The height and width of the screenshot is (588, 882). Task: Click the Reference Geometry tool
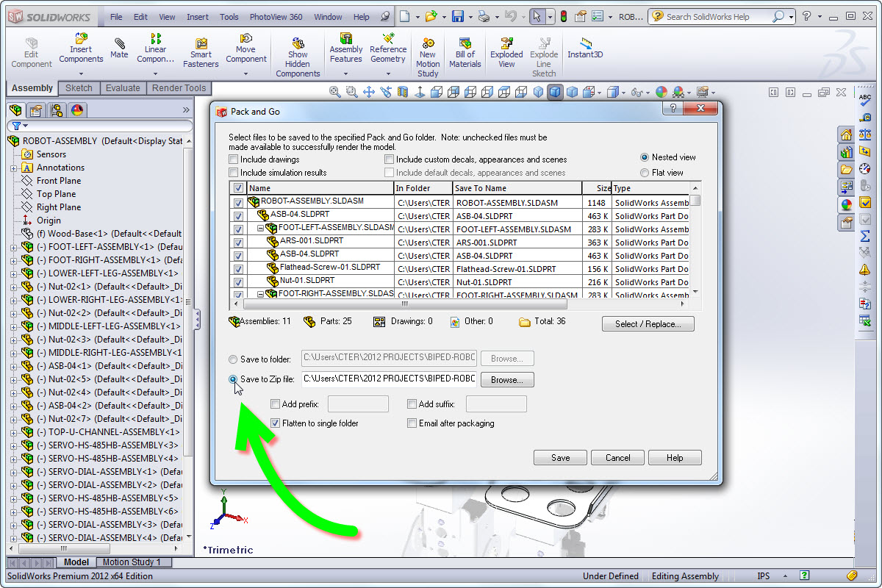point(388,48)
